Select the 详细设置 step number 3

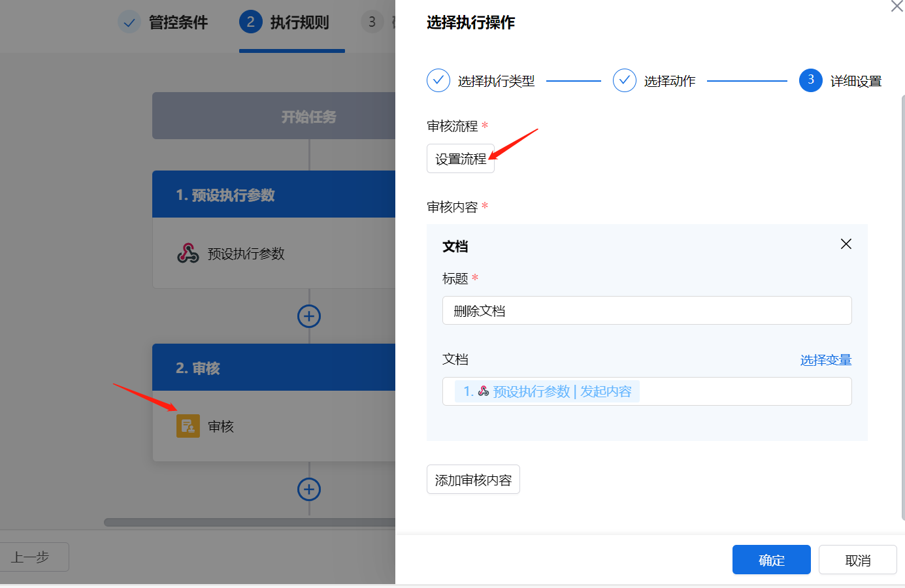point(811,80)
